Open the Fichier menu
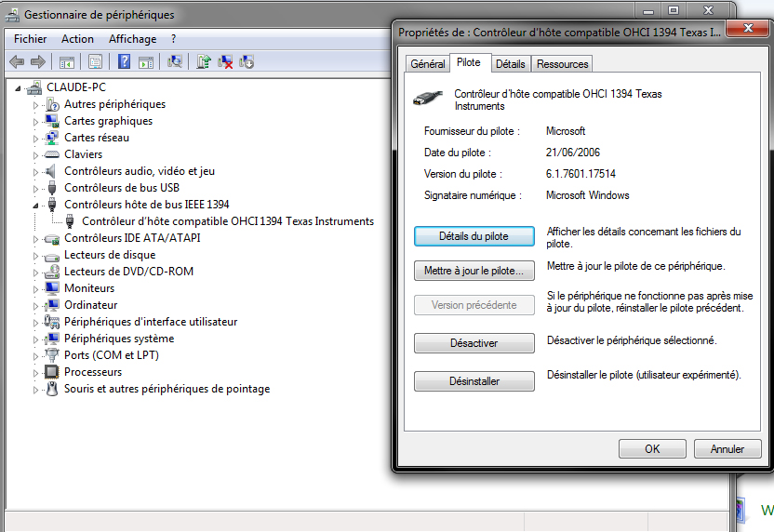The image size is (774, 532). (x=30, y=39)
